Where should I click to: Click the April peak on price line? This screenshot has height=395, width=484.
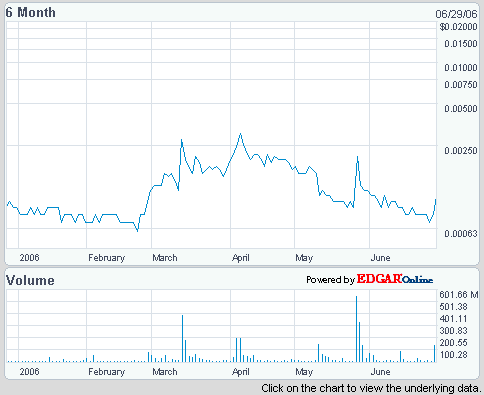[240, 134]
